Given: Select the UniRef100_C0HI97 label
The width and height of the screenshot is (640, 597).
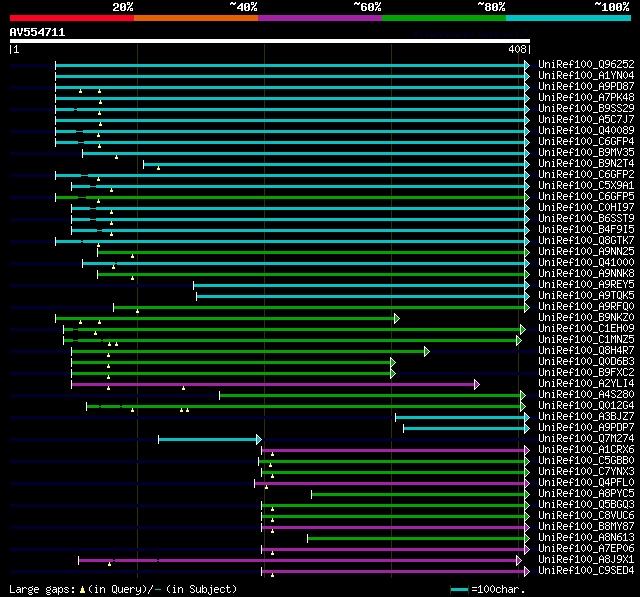Looking at the screenshot, I should tap(586, 208).
